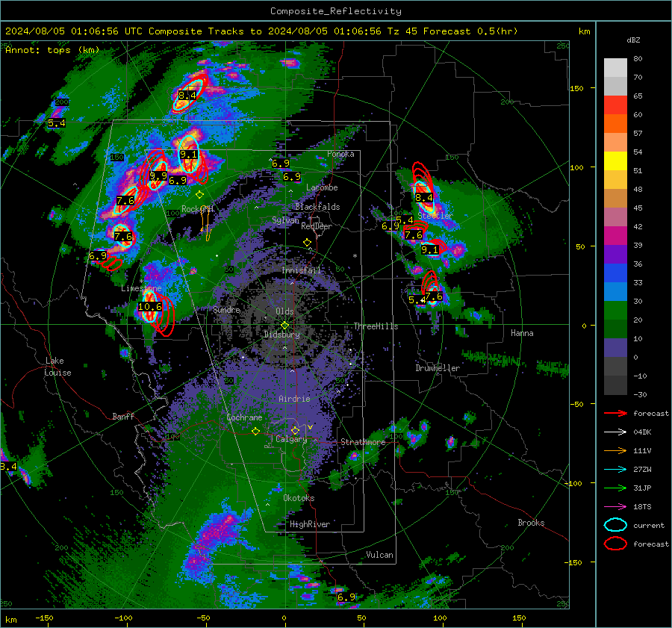This screenshot has width=672, height=628.
Task: Click the Didsbury city label
Action: (282, 335)
